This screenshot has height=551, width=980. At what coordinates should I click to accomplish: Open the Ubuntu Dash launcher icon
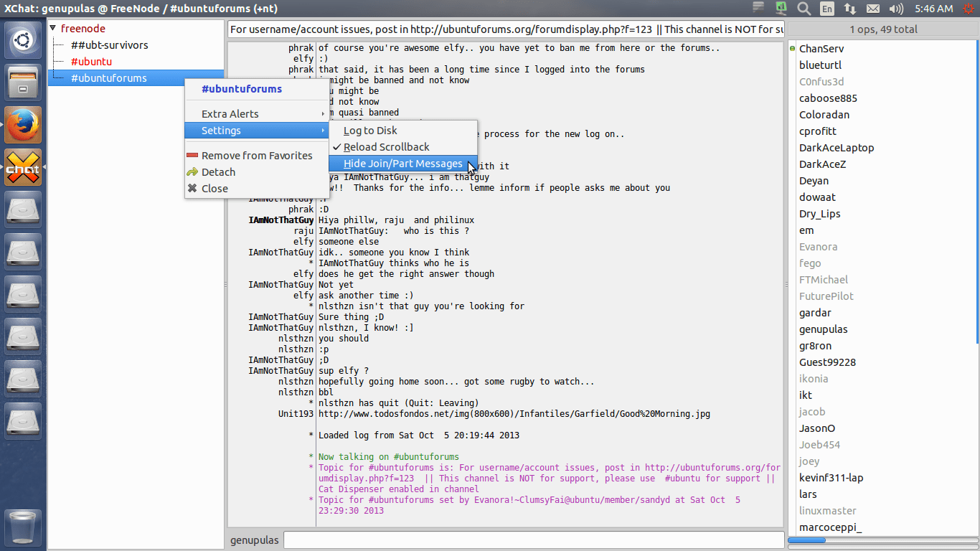click(24, 40)
